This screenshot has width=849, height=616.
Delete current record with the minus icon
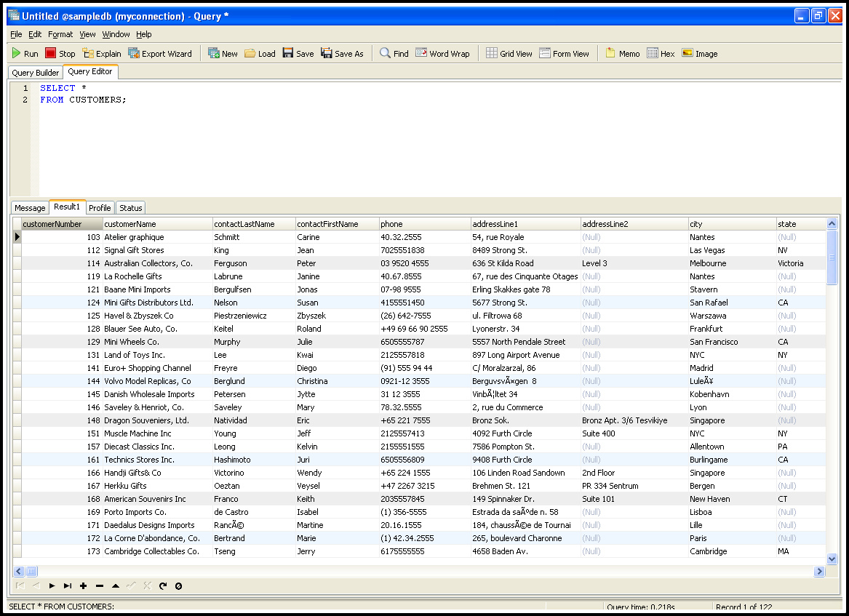click(100, 585)
